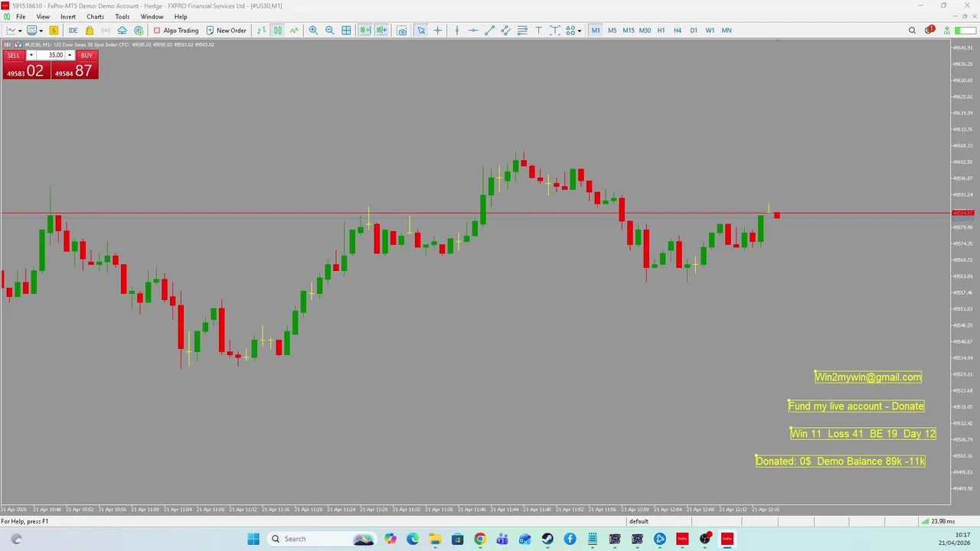Expand the chart type dropdown arrow

pyautogui.click(x=20, y=31)
